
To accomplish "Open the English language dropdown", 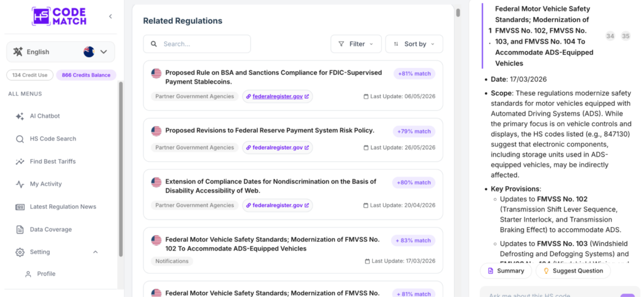I will click(x=60, y=52).
